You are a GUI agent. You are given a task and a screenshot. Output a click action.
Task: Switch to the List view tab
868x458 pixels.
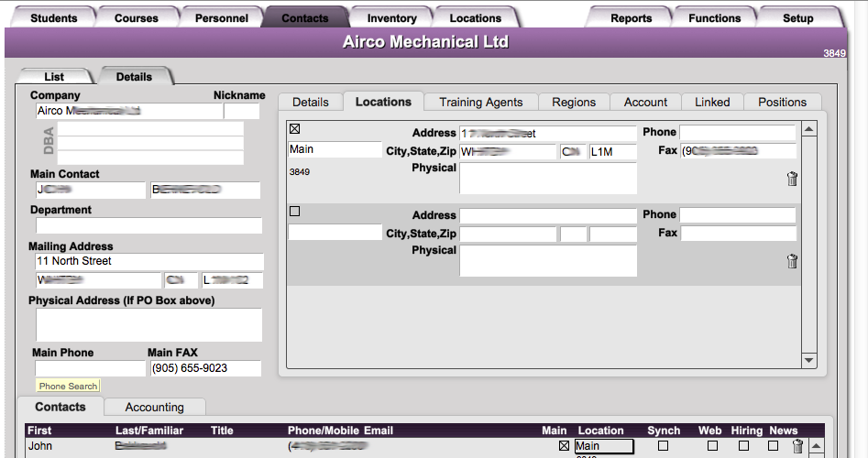54,76
